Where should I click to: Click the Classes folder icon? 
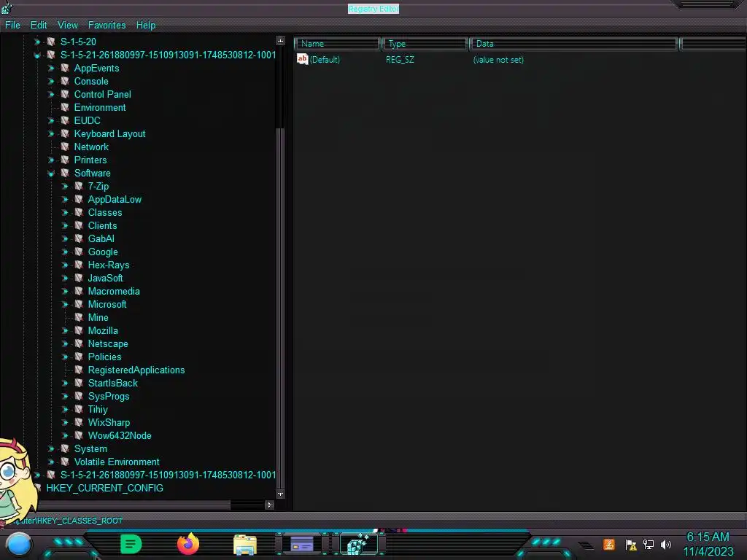pyautogui.click(x=79, y=212)
